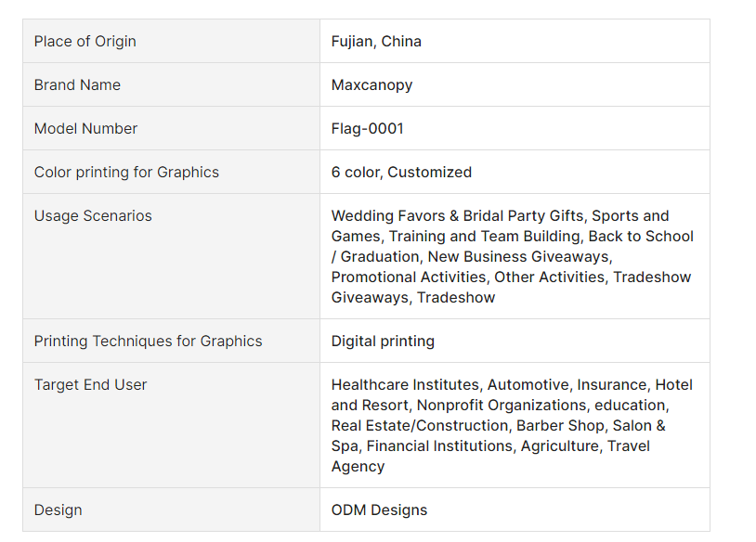Select the Flag-0001 model value

pos(368,129)
